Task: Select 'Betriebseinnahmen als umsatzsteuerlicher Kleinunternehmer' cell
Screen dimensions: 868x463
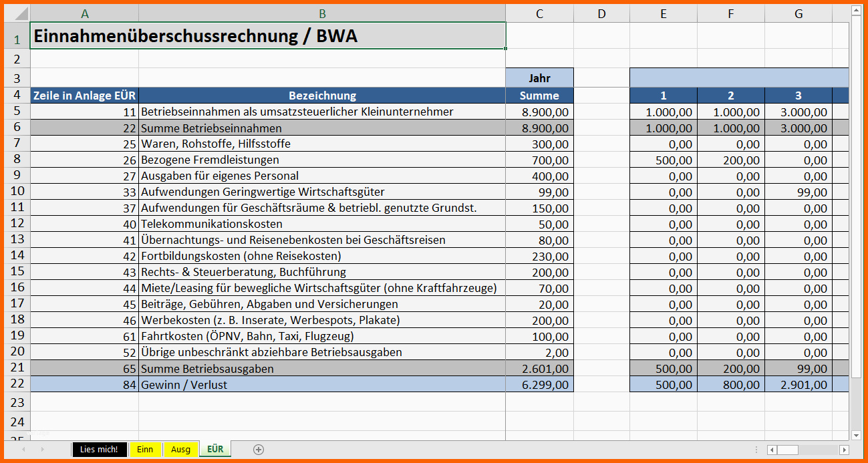Action: pyautogui.click(x=322, y=112)
